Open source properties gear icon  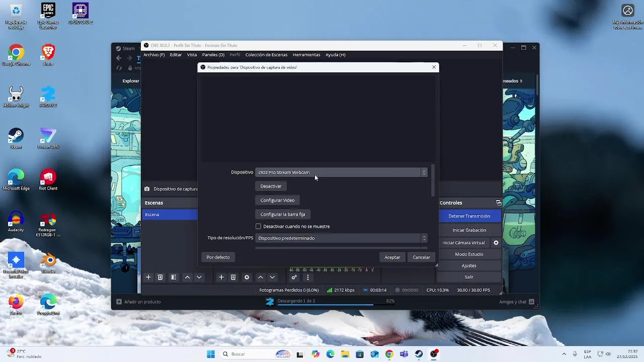(x=247, y=277)
